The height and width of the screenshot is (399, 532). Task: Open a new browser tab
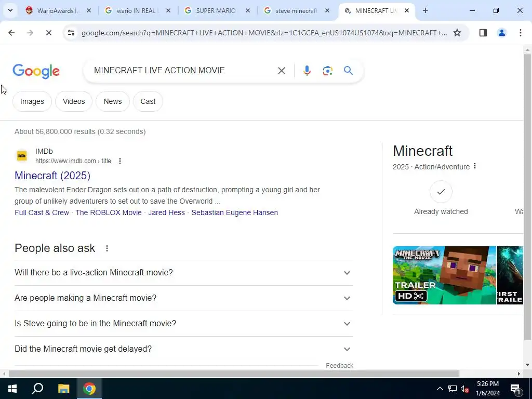tap(425, 10)
